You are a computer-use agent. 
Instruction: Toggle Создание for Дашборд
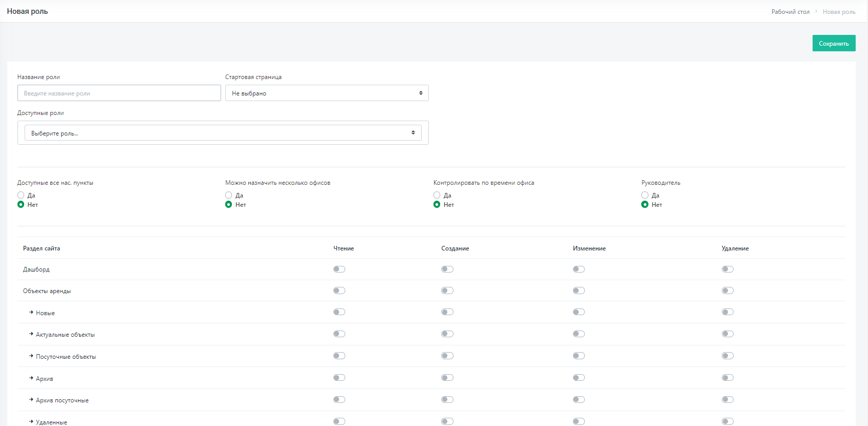447,269
